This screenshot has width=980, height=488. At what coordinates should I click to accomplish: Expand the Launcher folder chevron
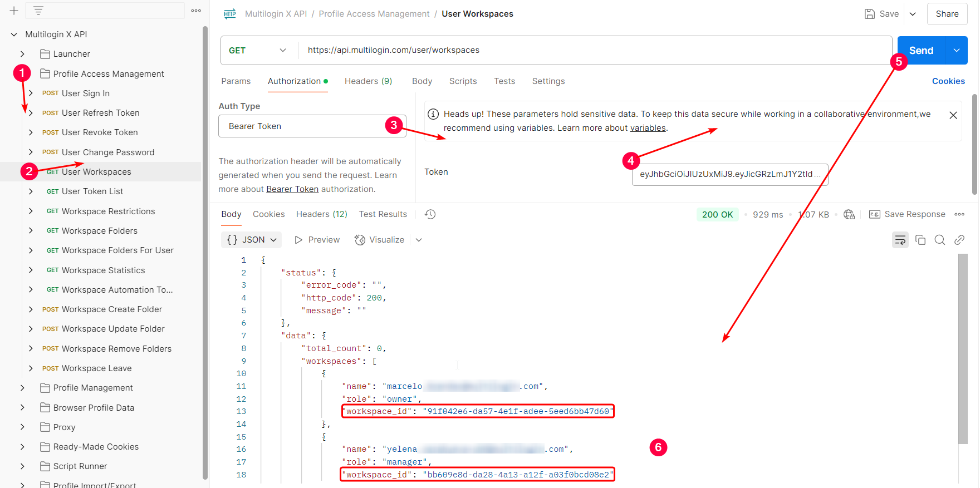[x=22, y=54]
